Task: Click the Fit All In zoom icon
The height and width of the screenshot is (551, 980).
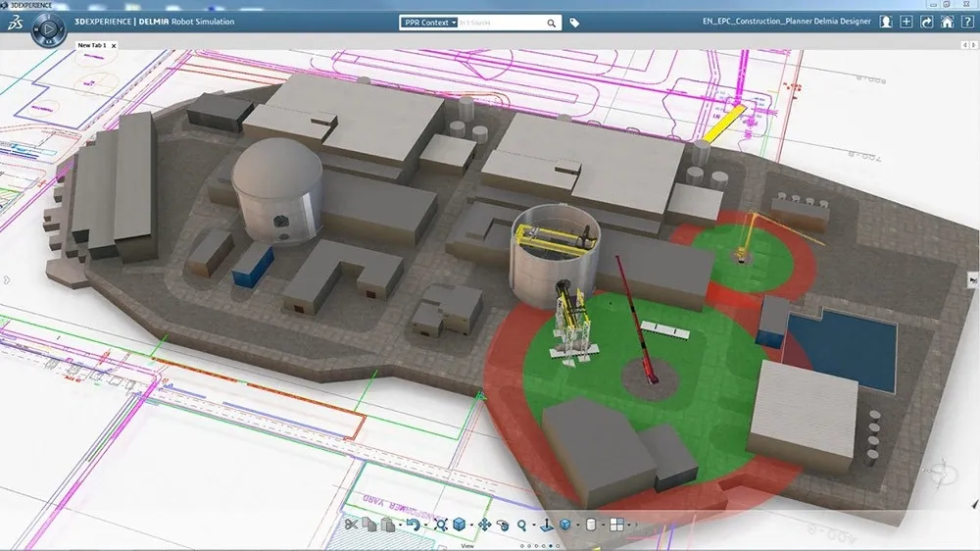Action: click(x=441, y=525)
